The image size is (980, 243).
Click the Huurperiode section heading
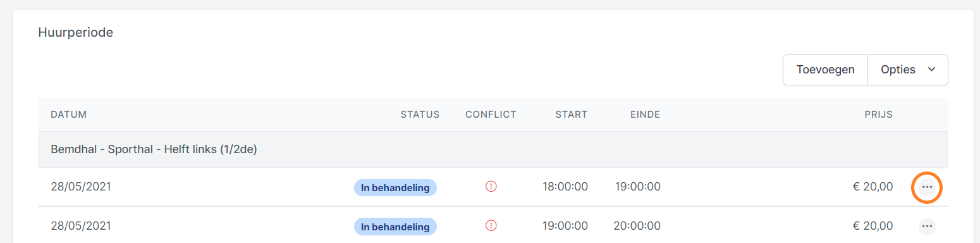click(76, 32)
